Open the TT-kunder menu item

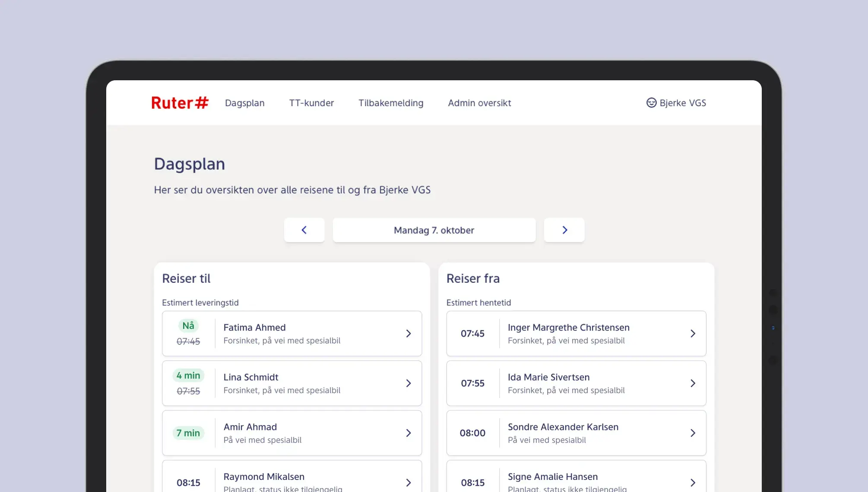tap(311, 103)
